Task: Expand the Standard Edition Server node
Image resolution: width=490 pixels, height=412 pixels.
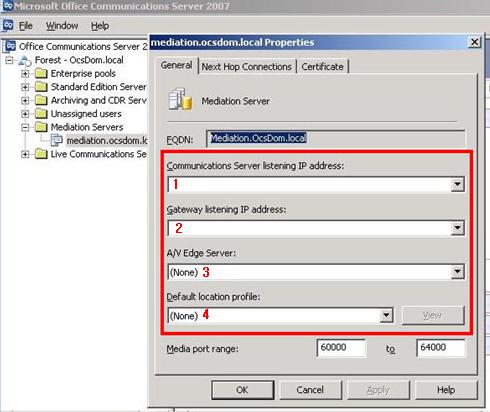Action: point(25,87)
